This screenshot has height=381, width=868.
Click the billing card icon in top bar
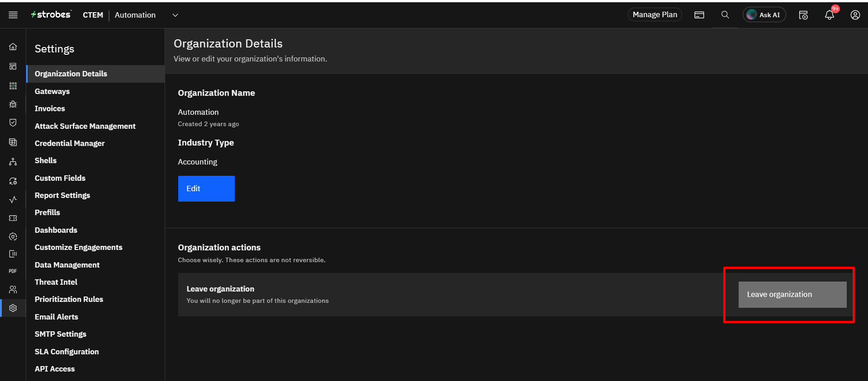click(x=699, y=15)
